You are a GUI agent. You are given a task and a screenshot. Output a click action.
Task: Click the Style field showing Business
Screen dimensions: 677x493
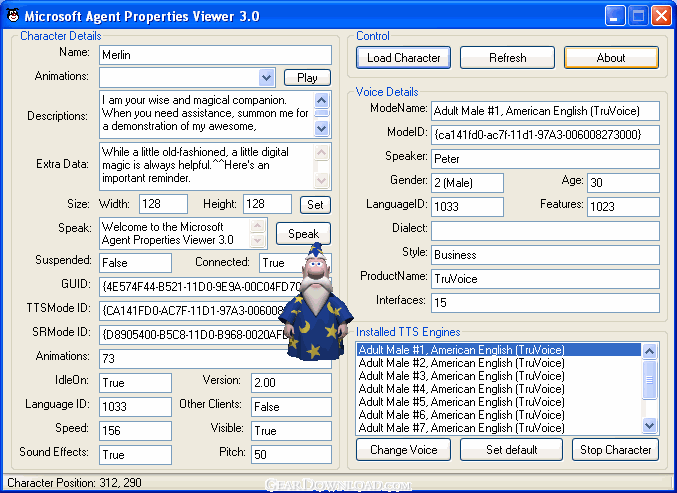(545, 255)
